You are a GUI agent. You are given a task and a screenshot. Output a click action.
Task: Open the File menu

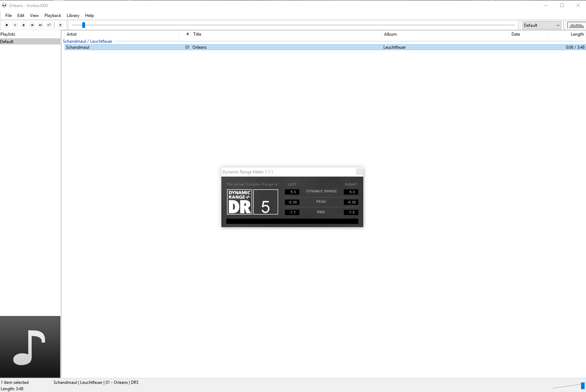click(8, 16)
